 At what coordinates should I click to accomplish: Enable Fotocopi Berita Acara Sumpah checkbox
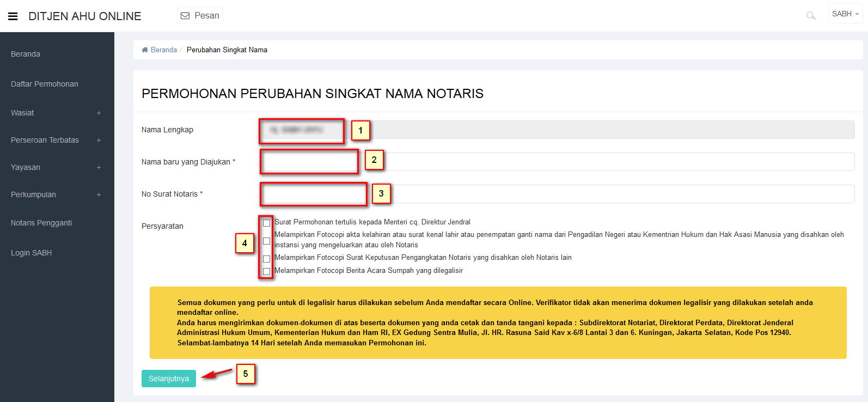(266, 271)
